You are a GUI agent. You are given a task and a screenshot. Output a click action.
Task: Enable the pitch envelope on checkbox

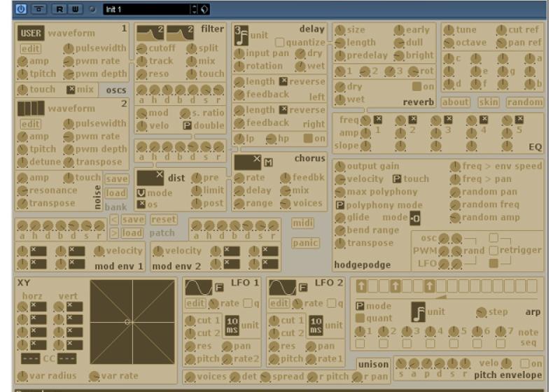pyautogui.click(x=525, y=363)
